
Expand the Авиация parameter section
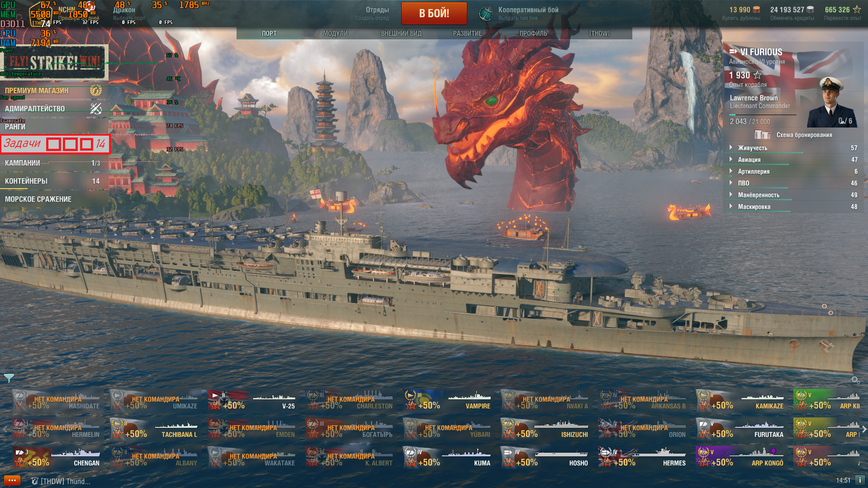793,160
